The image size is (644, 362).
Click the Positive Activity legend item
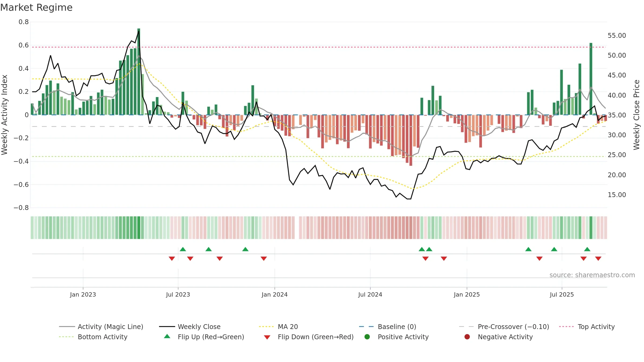point(397,337)
